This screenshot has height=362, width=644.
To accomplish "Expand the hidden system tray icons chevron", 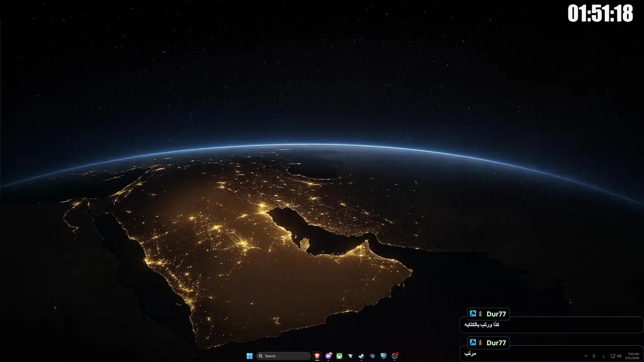I will 586,356.
